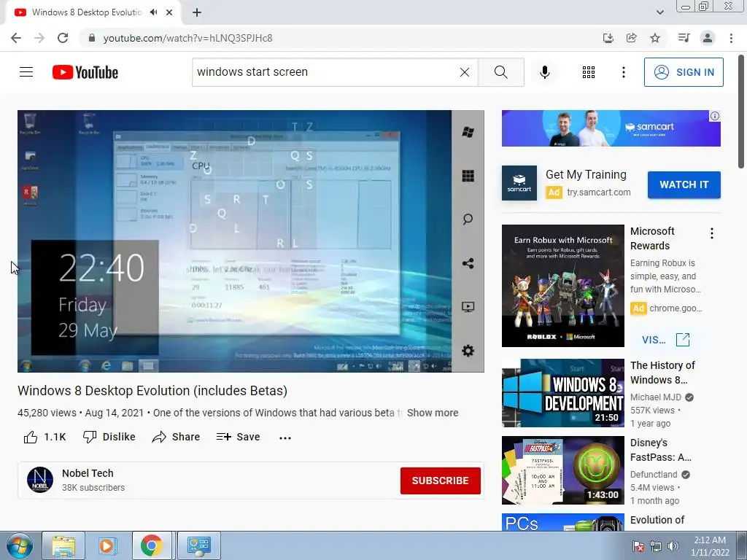The height and width of the screenshot is (560, 747).
Task: Open Windows Explorer from the taskbar
Action: pyautogui.click(x=63, y=545)
